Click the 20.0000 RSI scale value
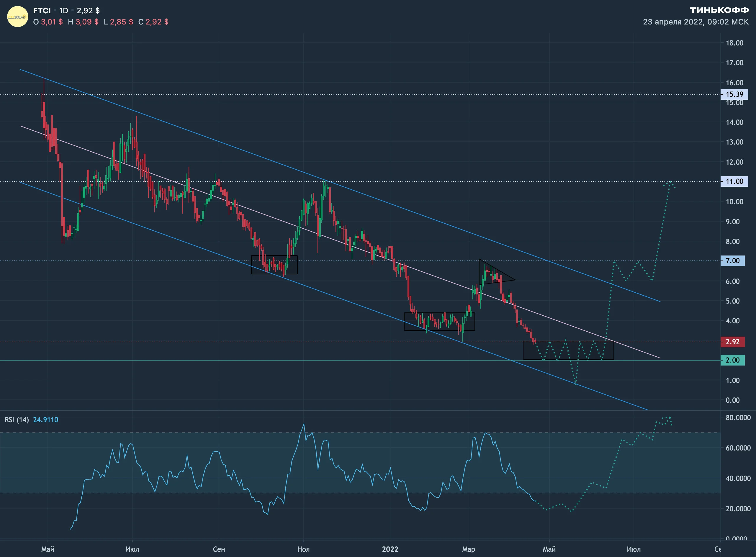Screen dimensions: 756x557 point(738,508)
